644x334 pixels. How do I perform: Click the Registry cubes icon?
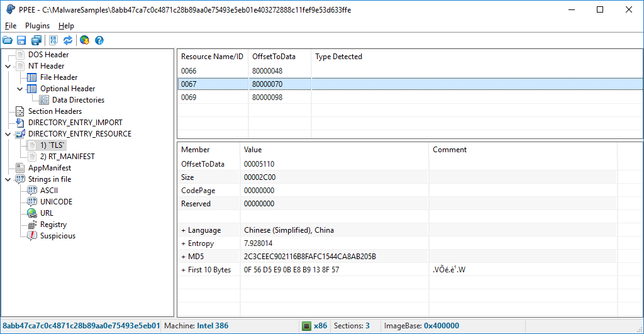[32, 225]
